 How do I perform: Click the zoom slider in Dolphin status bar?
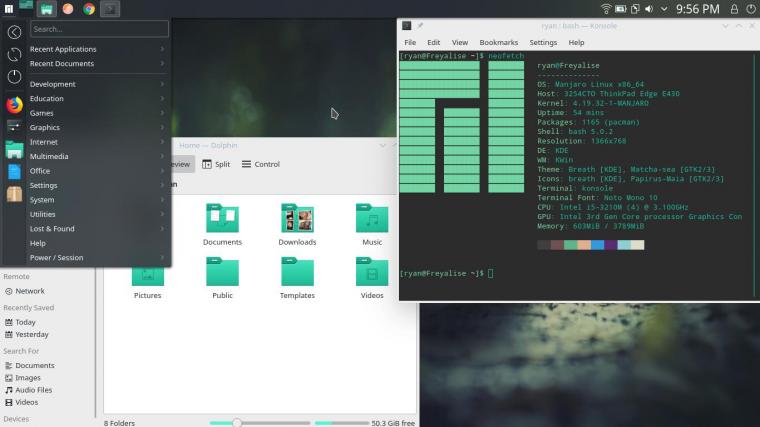point(237,423)
